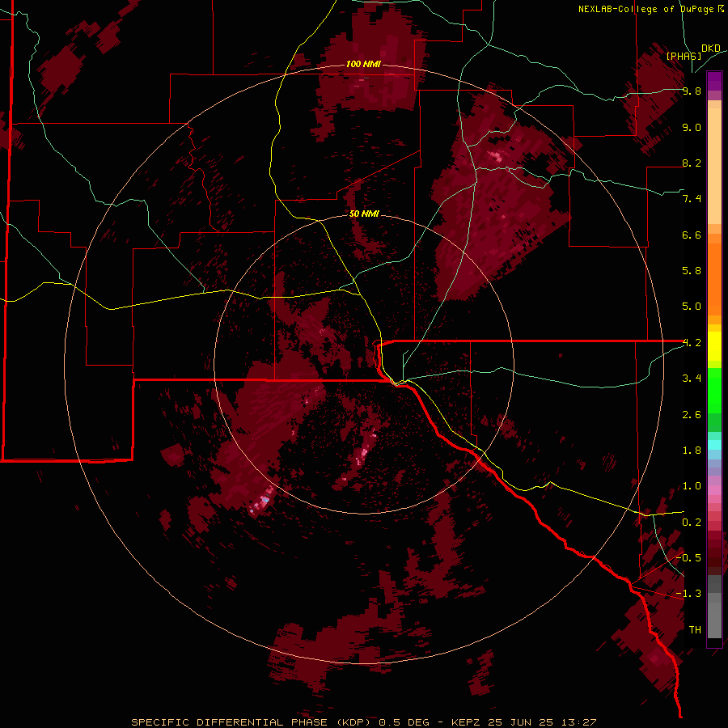Click the 7.4 value on the color scale

click(692, 199)
